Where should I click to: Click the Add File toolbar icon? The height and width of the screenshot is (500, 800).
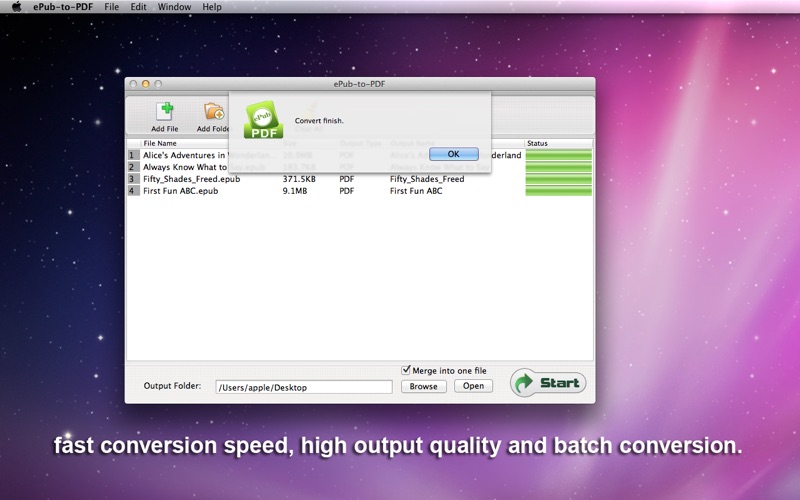165,116
